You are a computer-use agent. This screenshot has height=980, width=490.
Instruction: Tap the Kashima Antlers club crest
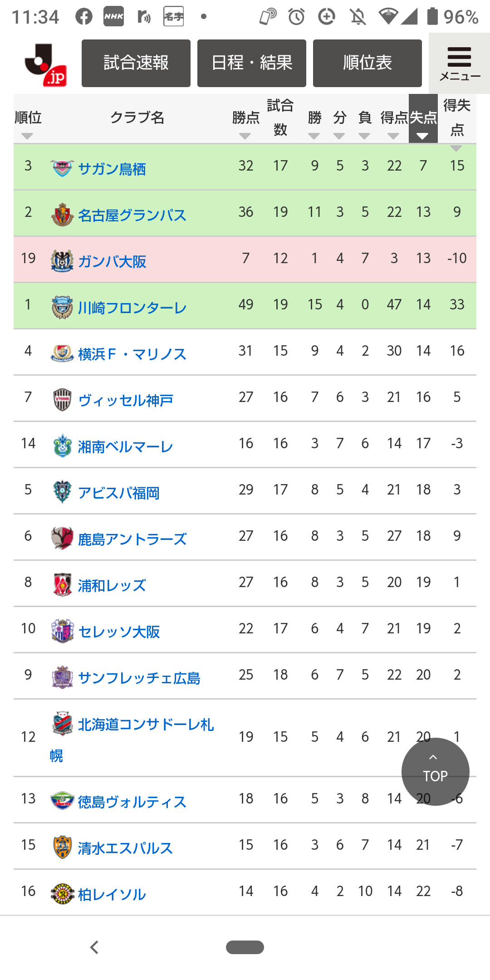pos(62,539)
